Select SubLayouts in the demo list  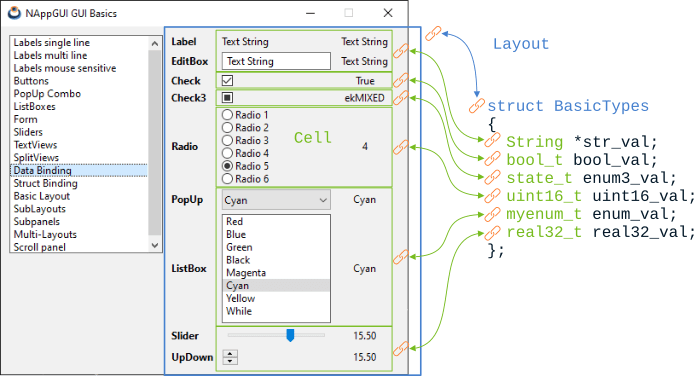(40, 209)
